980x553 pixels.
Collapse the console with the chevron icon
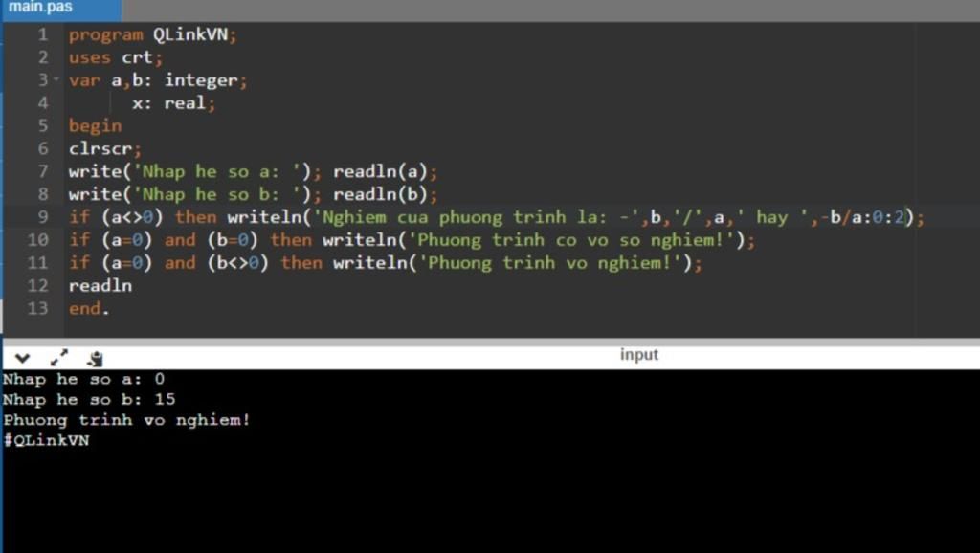click(x=23, y=358)
